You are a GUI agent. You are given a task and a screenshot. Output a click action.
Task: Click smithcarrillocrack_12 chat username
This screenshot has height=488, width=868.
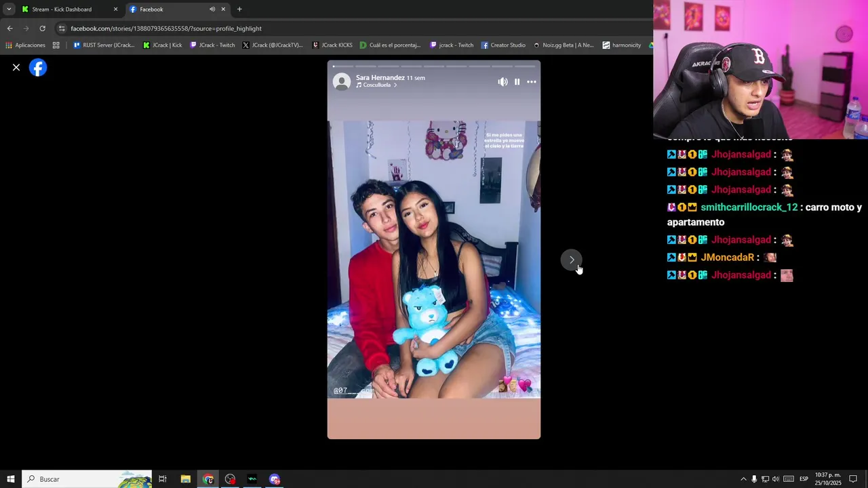click(749, 207)
